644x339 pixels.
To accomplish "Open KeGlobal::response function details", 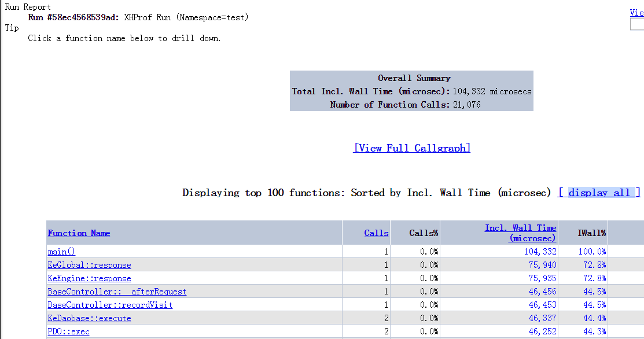I will [89, 265].
